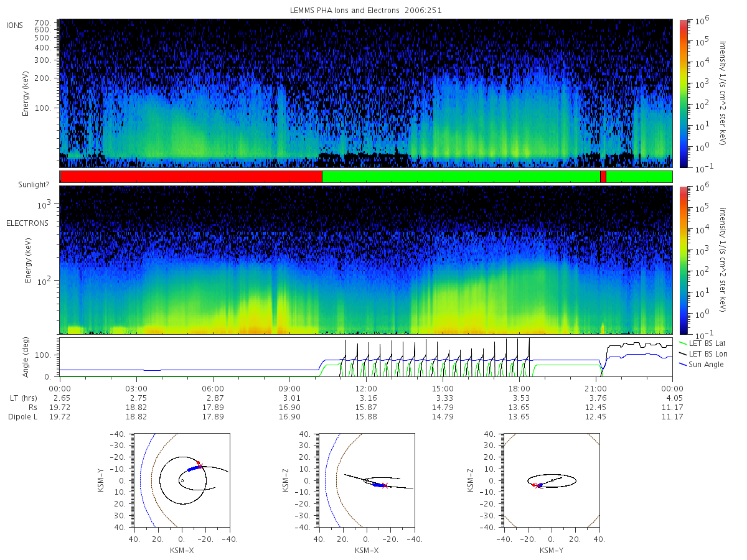The height and width of the screenshot is (560, 747).
Task: Click the 18:00 time tick label
Action: 519,389
